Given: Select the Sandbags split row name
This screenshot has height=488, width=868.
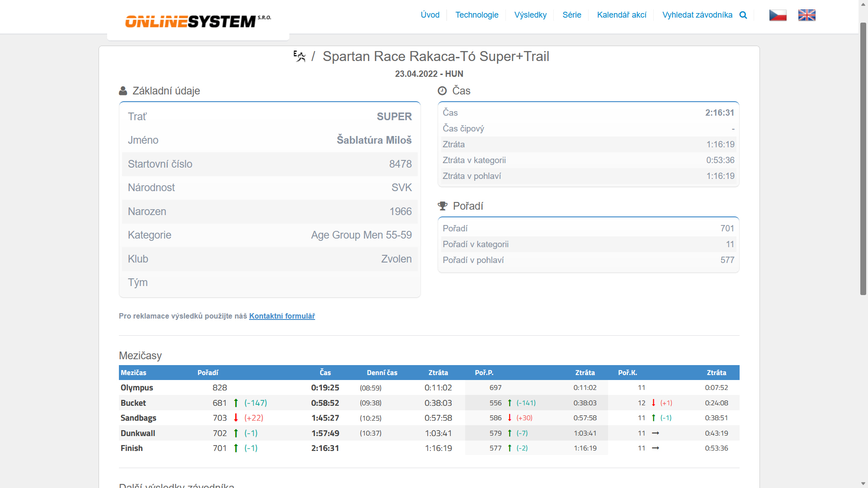Looking at the screenshot, I should coord(138,418).
